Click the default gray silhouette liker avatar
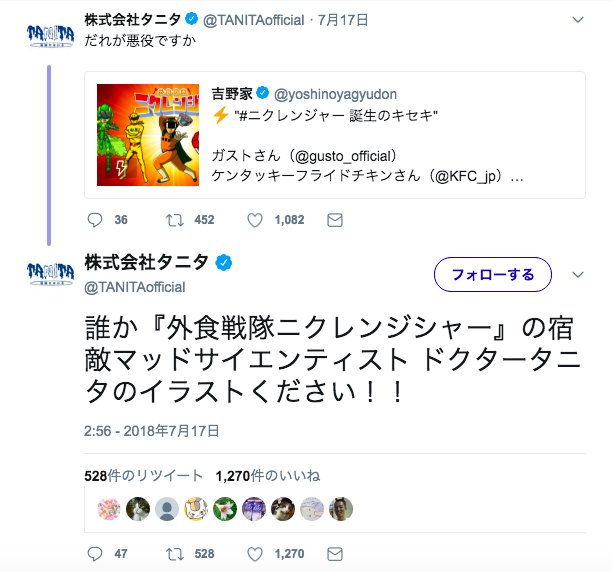The height and width of the screenshot is (572, 612). click(167, 509)
